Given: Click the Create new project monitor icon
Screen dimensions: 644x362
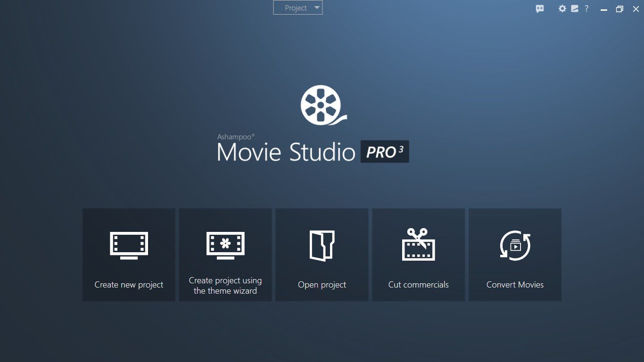Looking at the screenshot, I should click(129, 245).
